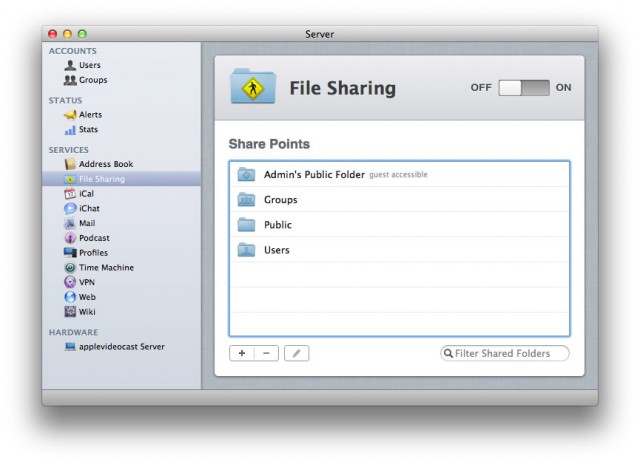Select the Alerts sidebar label

[90, 115]
